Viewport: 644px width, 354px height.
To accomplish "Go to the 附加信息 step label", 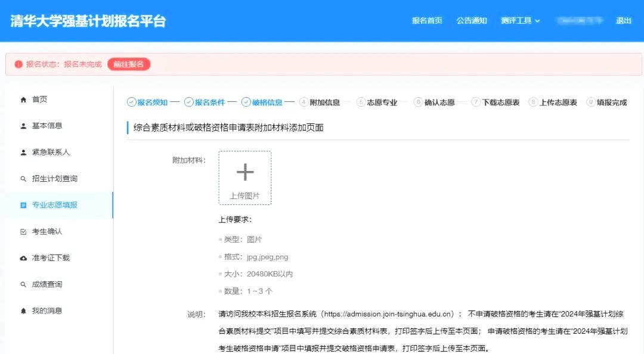I will [x=325, y=103].
